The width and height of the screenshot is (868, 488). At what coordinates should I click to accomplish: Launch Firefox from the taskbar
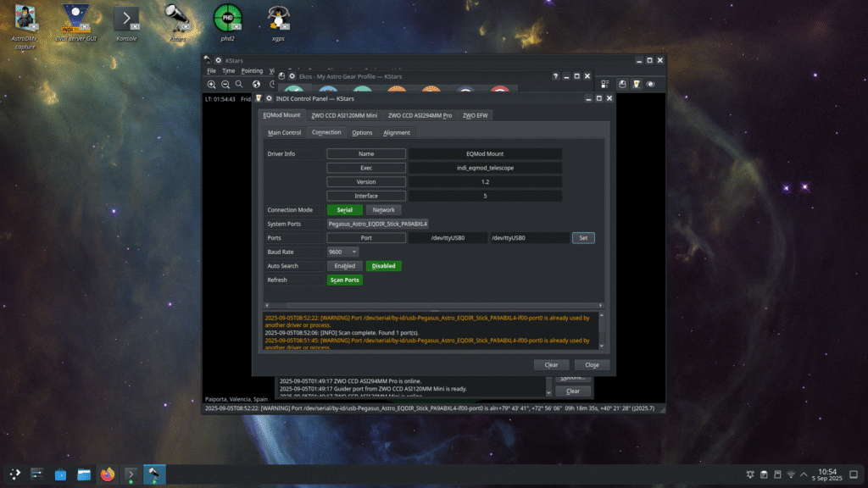point(108,474)
